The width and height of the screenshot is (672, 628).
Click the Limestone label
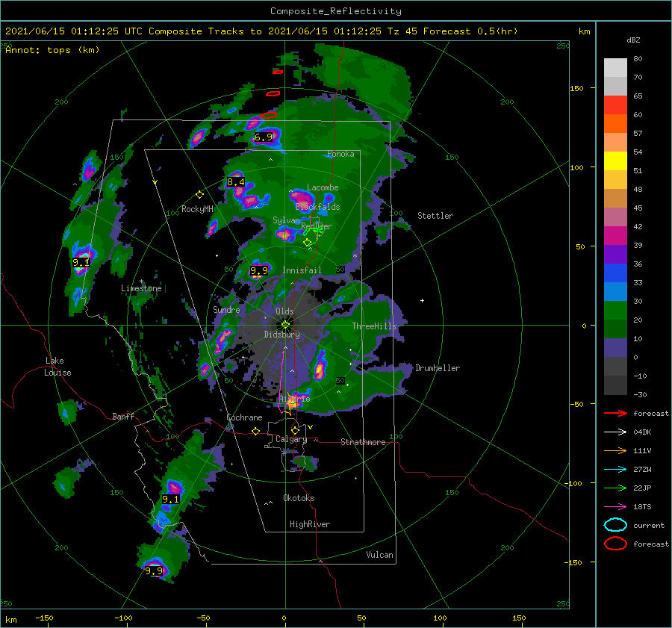point(141,288)
